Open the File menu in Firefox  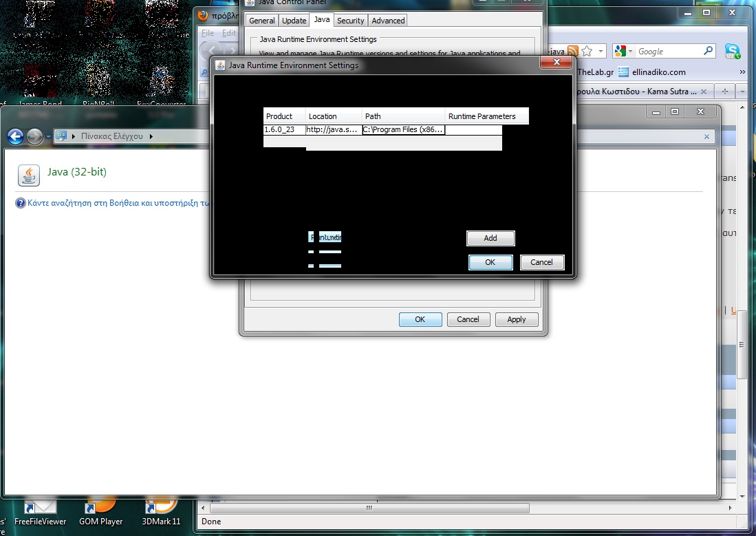click(x=208, y=33)
